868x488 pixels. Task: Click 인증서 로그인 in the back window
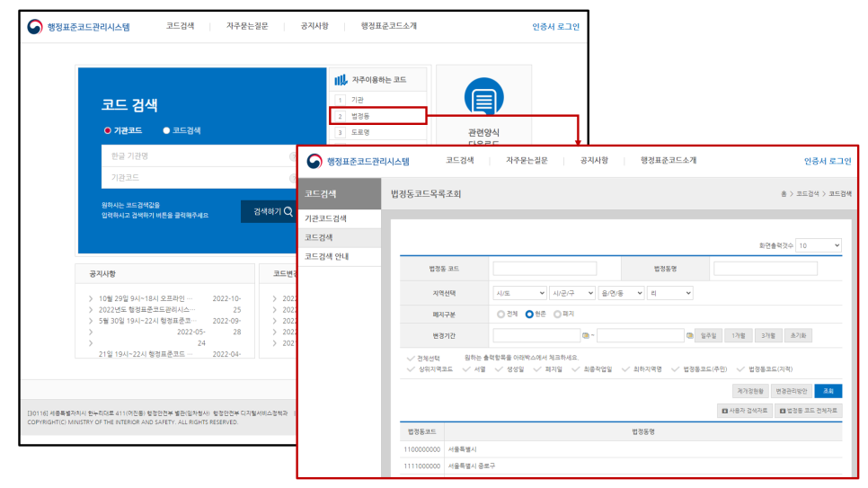(556, 27)
